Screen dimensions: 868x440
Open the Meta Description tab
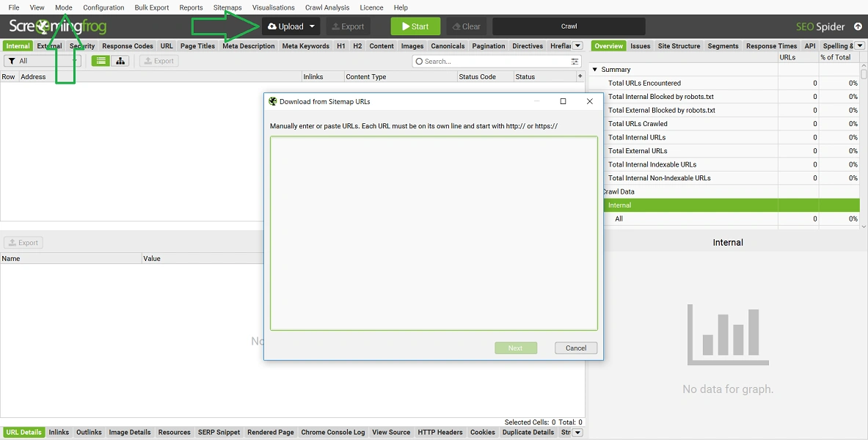click(249, 46)
